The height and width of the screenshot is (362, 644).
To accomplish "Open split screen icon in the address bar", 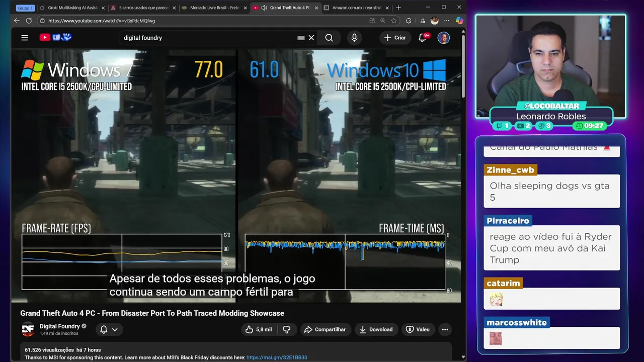I will tap(372, 21).
